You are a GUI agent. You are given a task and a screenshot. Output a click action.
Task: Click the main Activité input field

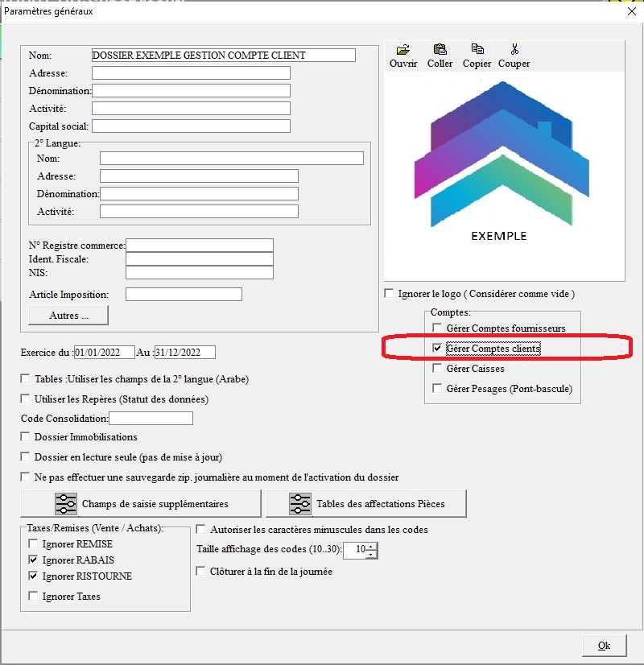tap(191, 108)
